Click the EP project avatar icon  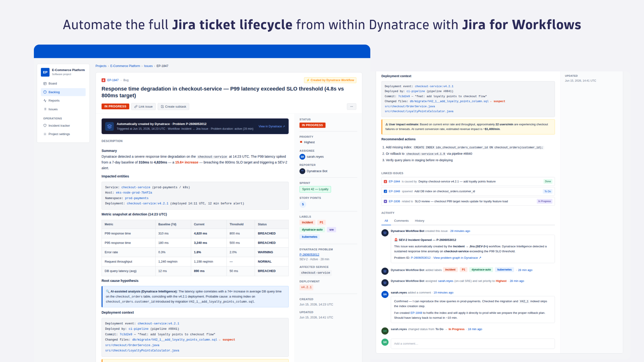(x=45, y=72)
